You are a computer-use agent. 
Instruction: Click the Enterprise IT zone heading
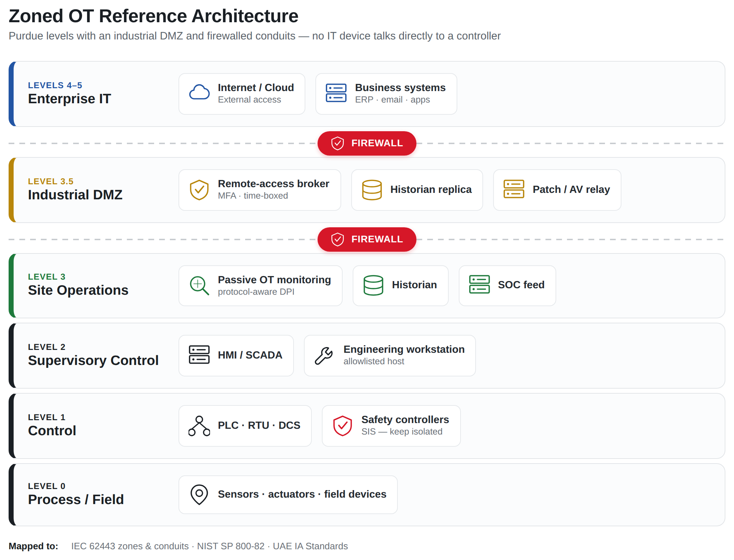70,99
